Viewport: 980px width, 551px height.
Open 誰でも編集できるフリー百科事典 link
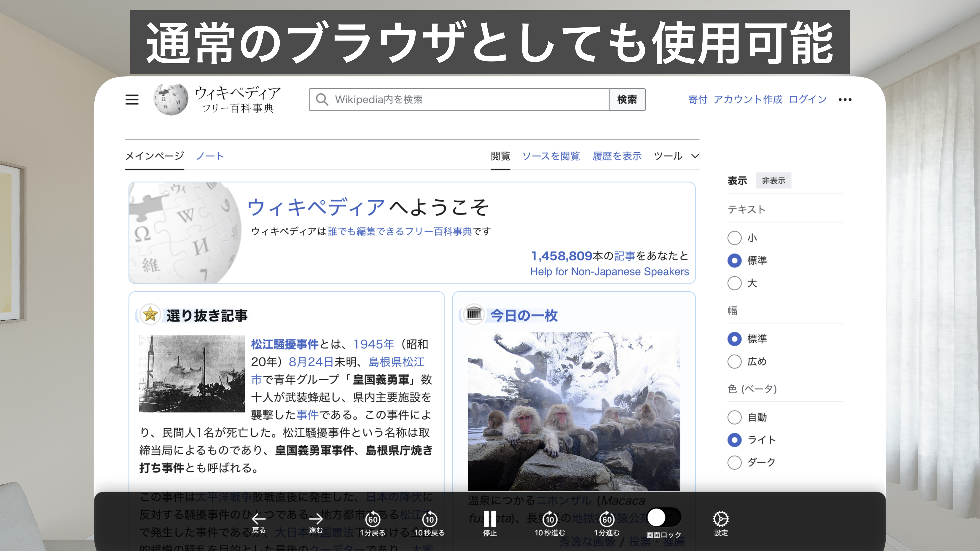pos(399,231)
